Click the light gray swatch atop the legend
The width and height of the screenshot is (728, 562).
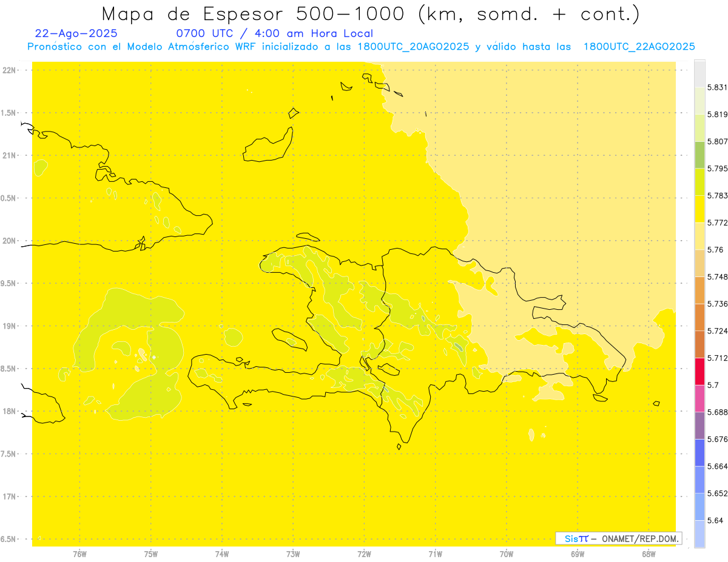pyautogui.click(x=699, y=73)
